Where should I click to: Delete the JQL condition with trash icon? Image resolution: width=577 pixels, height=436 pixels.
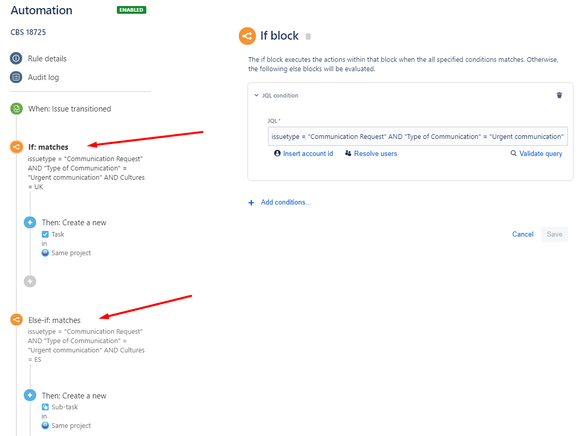coord(559,95)
